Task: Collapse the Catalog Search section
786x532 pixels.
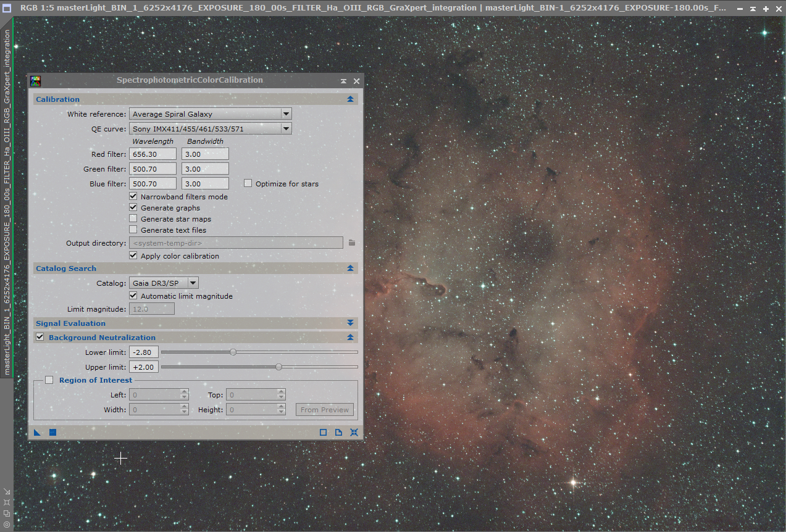Action: click(350, 268)
